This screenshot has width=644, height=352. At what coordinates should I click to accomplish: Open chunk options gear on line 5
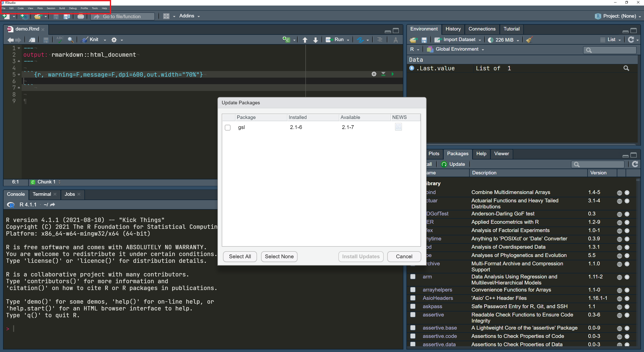pos(374,74)
